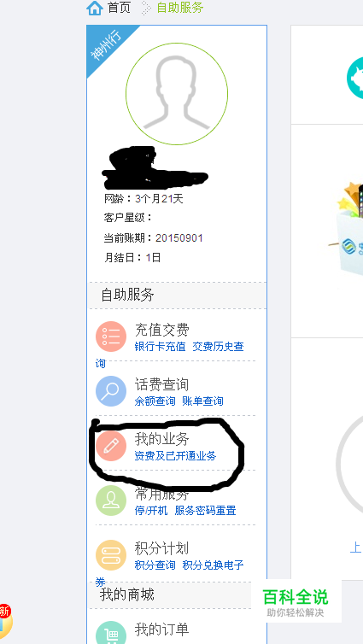The width and height of the screenshot is (363, 644).
Task: Open the 余额查询 link
Action: click(155, 401)
